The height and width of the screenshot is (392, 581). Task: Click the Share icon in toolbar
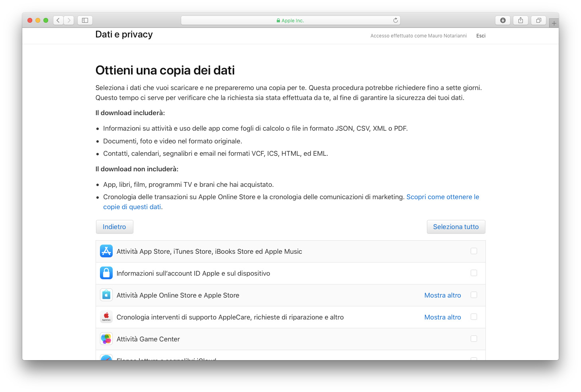(520, 20)
